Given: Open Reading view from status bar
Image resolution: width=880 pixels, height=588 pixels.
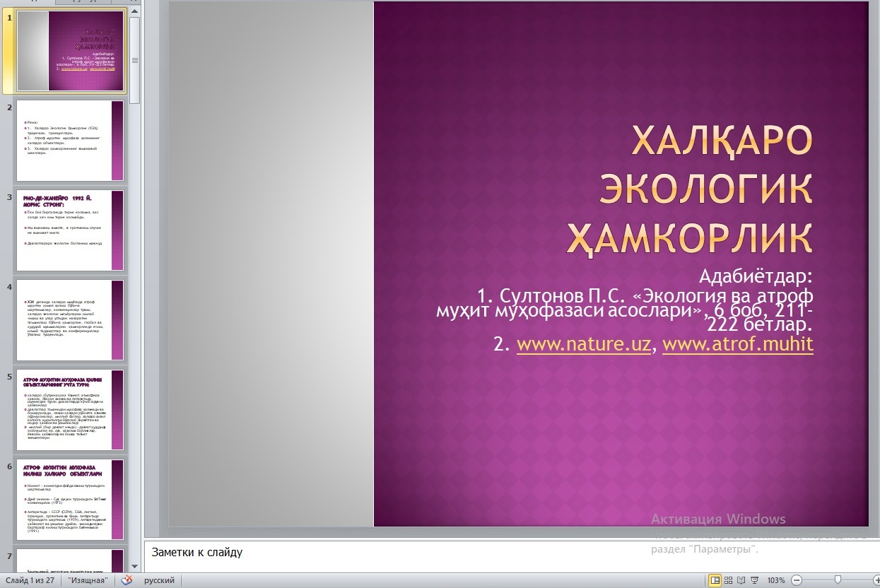Looking at the screenshot, I should (x=741, y=580).
